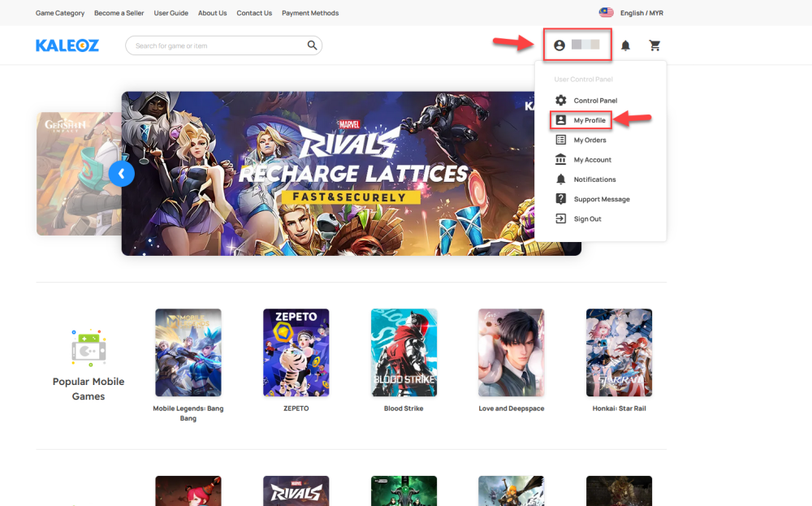This screenshot has width=812, height=506.
Task: Open the Game Category menu
Action: (60, 13)
